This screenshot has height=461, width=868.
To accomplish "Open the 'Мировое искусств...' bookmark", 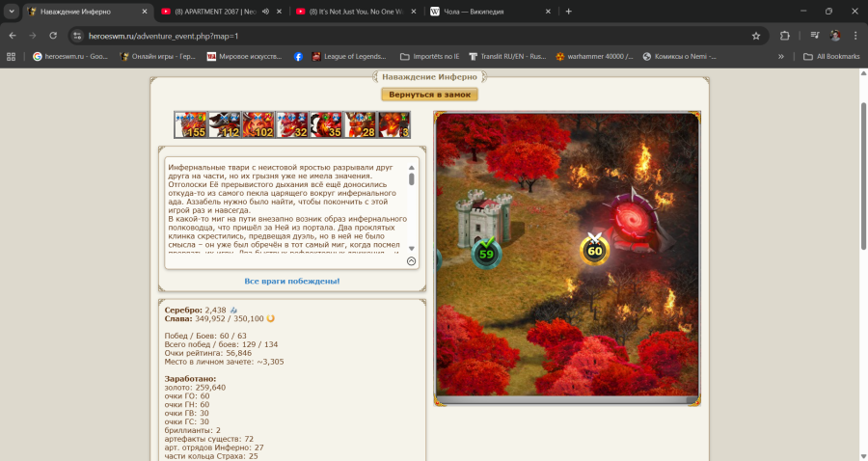I will click(x=244, y=57).
